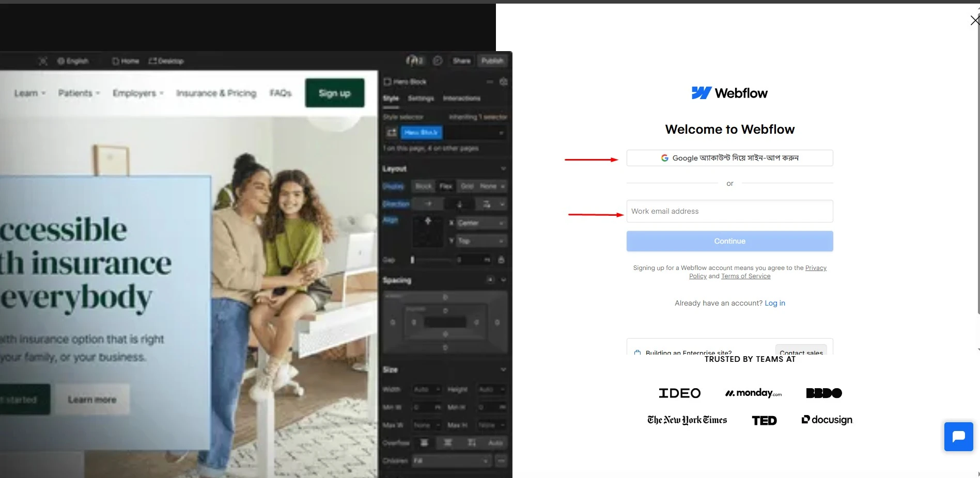Choose the third Overflow icon option
The width and height of the screenshot is (980, 478).
[x=472, y=442]
